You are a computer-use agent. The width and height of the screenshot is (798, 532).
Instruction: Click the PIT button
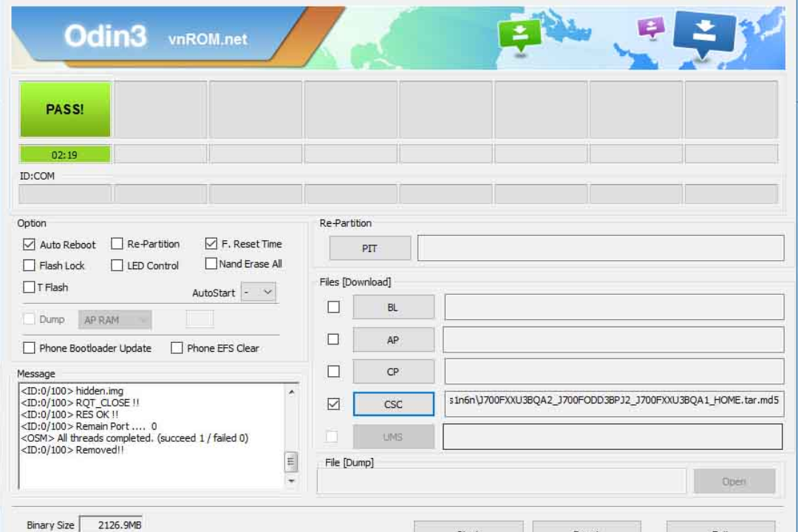pyautogui.click(x=370, y=248)
